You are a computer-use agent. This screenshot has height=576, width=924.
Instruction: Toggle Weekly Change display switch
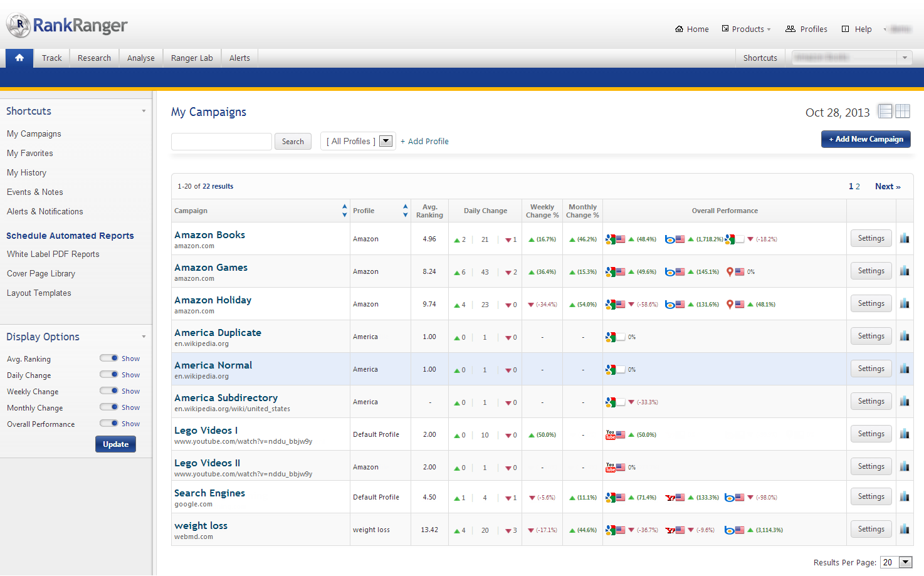109,391
